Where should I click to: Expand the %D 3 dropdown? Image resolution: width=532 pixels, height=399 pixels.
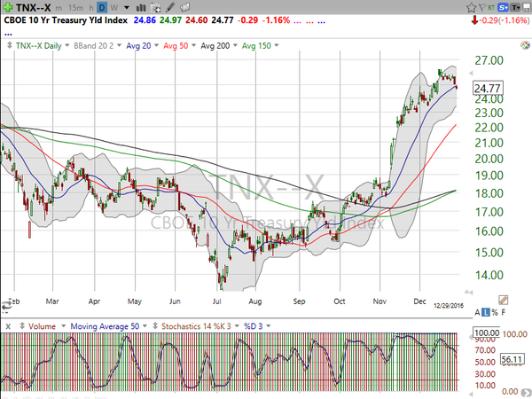click(x=269, y=326)
